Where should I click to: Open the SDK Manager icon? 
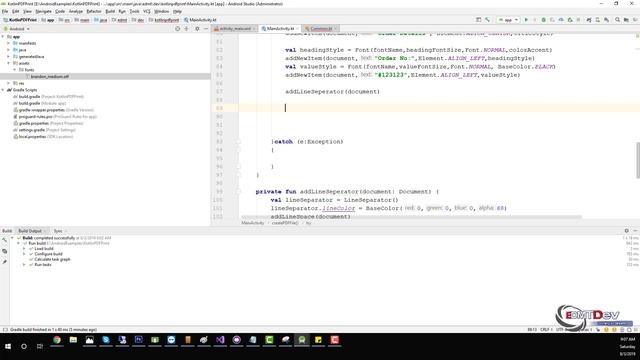coord(607,20)
